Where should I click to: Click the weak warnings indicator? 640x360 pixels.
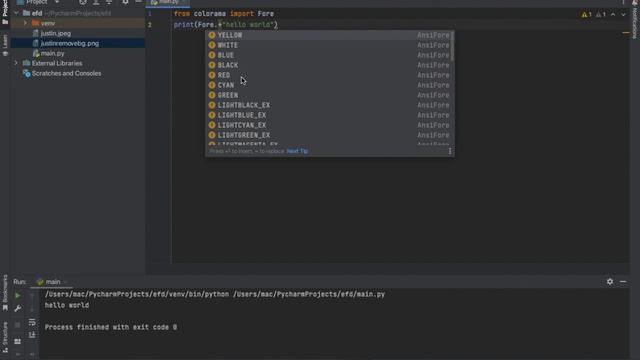pos(601,14)
